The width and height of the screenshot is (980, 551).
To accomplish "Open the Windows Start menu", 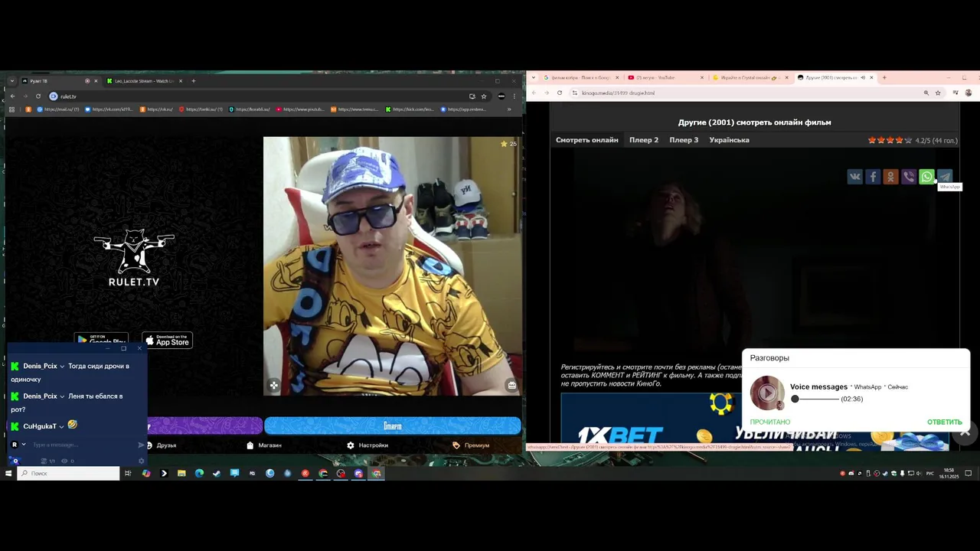I will point(8,474).
